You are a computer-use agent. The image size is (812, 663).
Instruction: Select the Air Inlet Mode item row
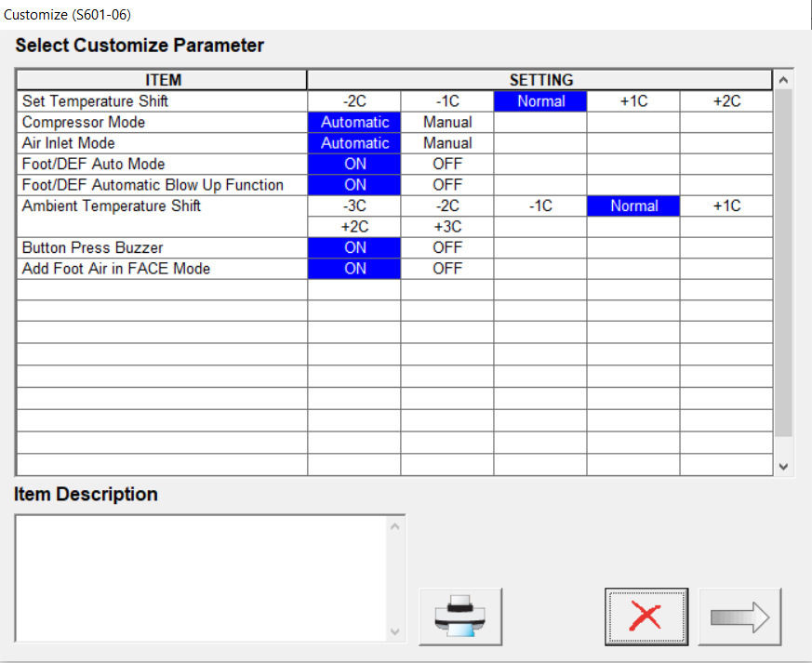[162, 143]
